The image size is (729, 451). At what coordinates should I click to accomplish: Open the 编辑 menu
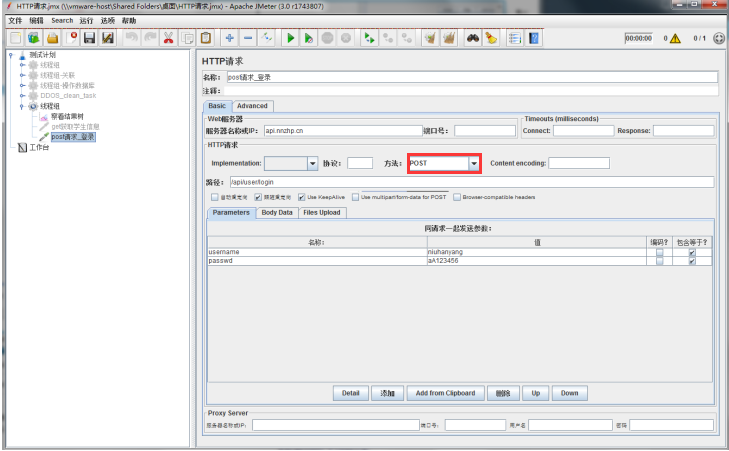(36, 20)
